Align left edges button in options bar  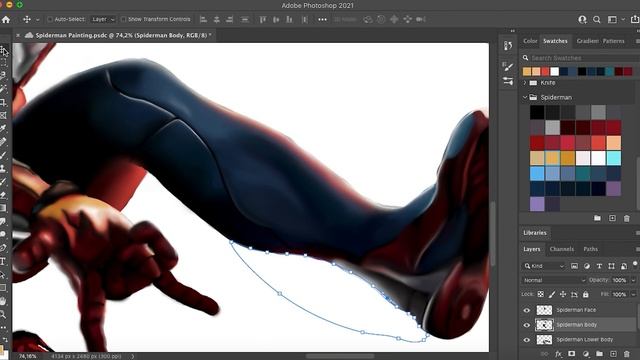pyautogui.click(x=203, y=19)
